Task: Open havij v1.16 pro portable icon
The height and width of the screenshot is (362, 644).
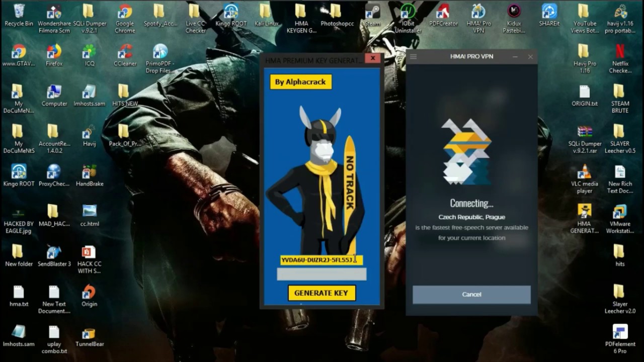Action: coord(620,19)
